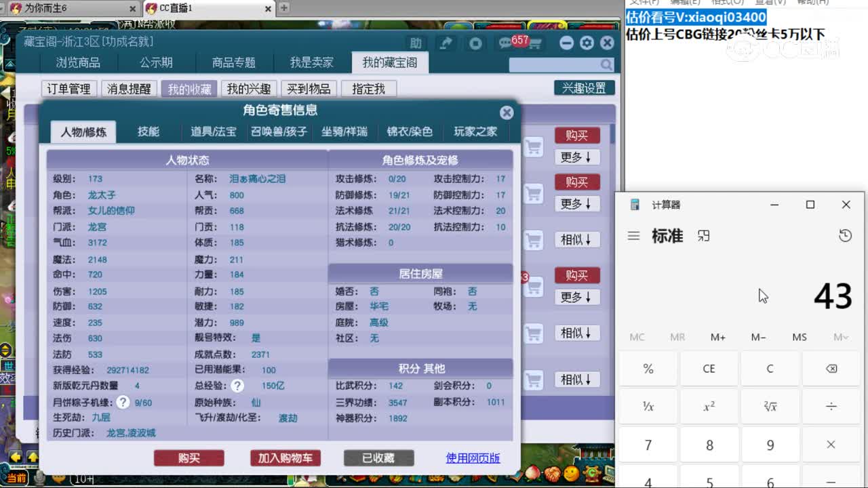Click the 加入购物车 button

coord(283,458)
